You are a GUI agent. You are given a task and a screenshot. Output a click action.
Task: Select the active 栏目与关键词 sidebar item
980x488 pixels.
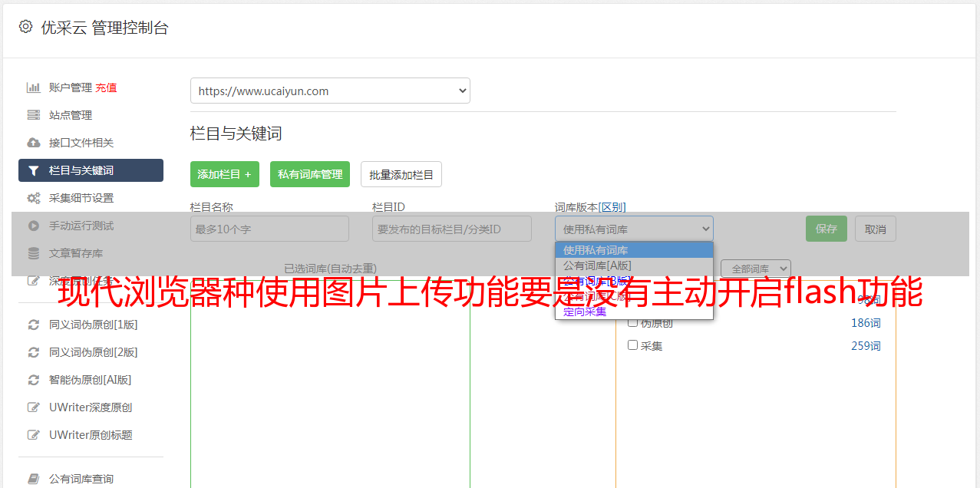click(91, 170)
